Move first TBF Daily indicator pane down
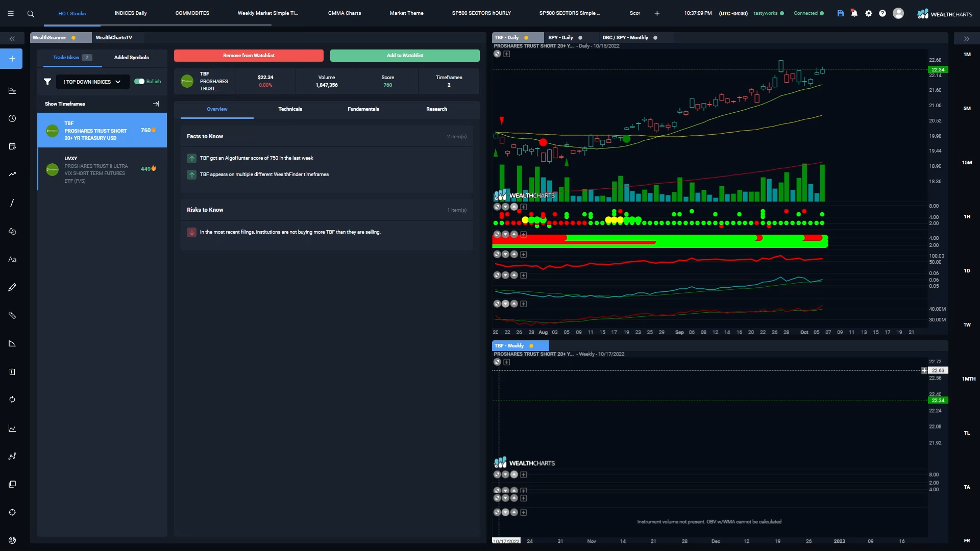Viewport: 980px width, 551px height. tap(506, 207)
